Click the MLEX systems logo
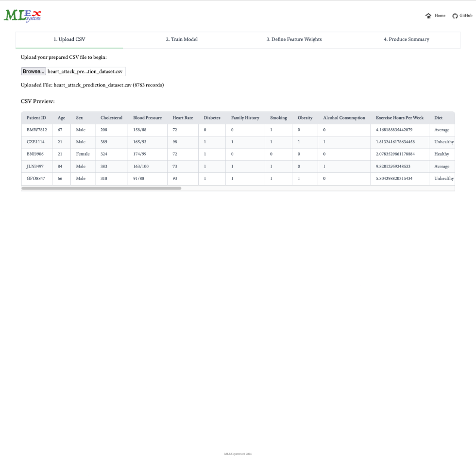 click(x=23, y=16)
